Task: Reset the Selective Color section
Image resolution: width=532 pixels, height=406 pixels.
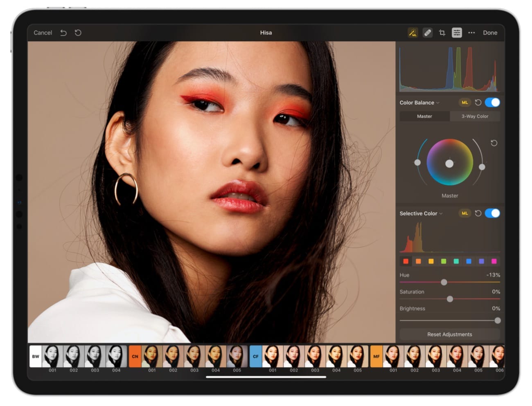Action: [x=478, y=213]
